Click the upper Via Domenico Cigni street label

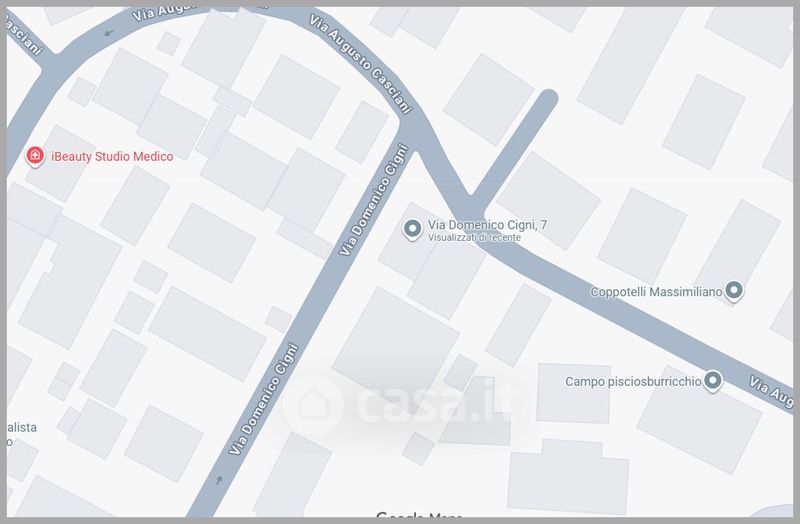pyautogui.click(x=374, y=201)
